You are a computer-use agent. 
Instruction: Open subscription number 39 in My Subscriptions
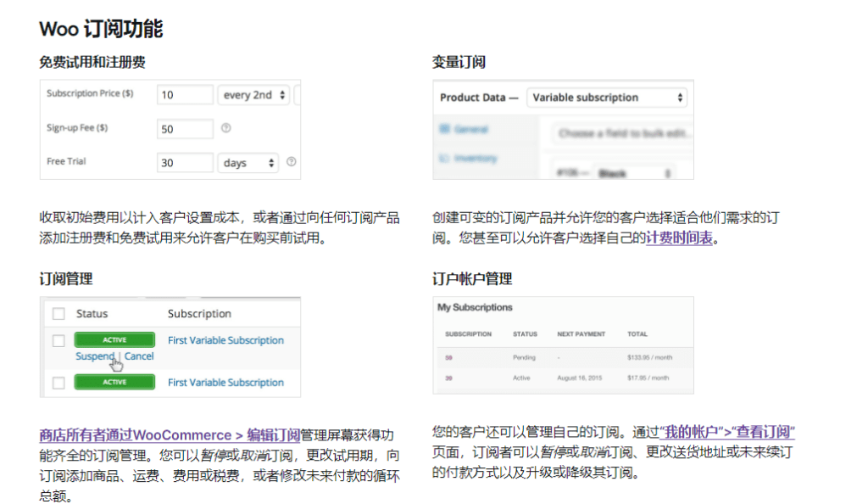coord(449,378)
